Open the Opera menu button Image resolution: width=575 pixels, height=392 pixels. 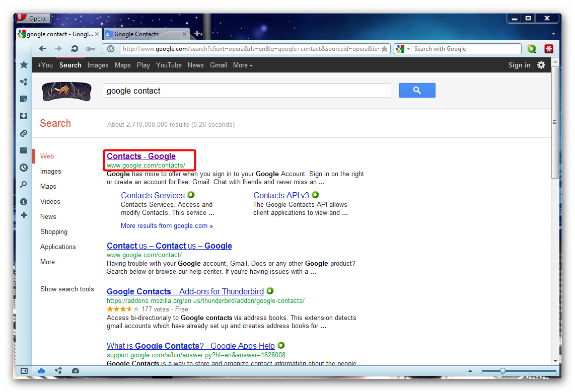click(33, 18)
